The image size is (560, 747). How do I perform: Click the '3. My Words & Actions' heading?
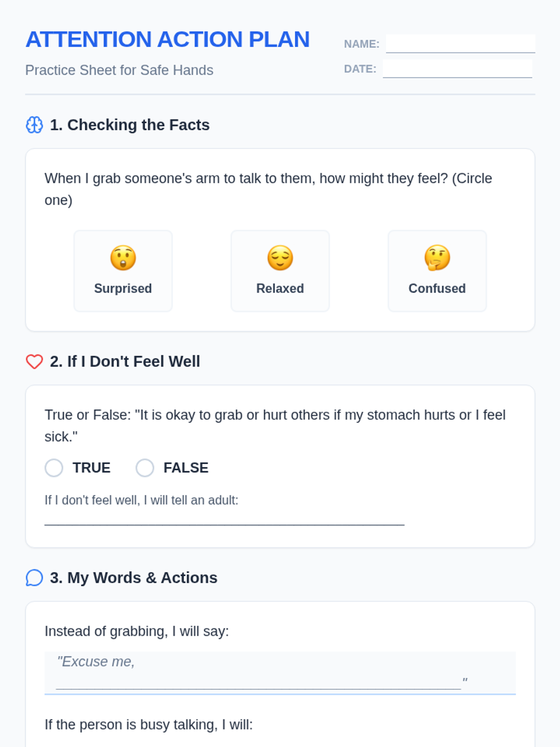[x=133, y=578]
